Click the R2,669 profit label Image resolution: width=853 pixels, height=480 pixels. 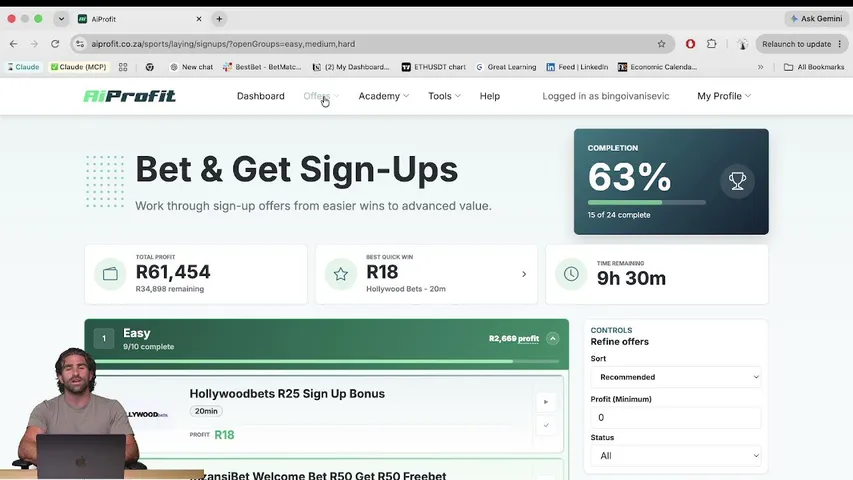coord(514,339)
